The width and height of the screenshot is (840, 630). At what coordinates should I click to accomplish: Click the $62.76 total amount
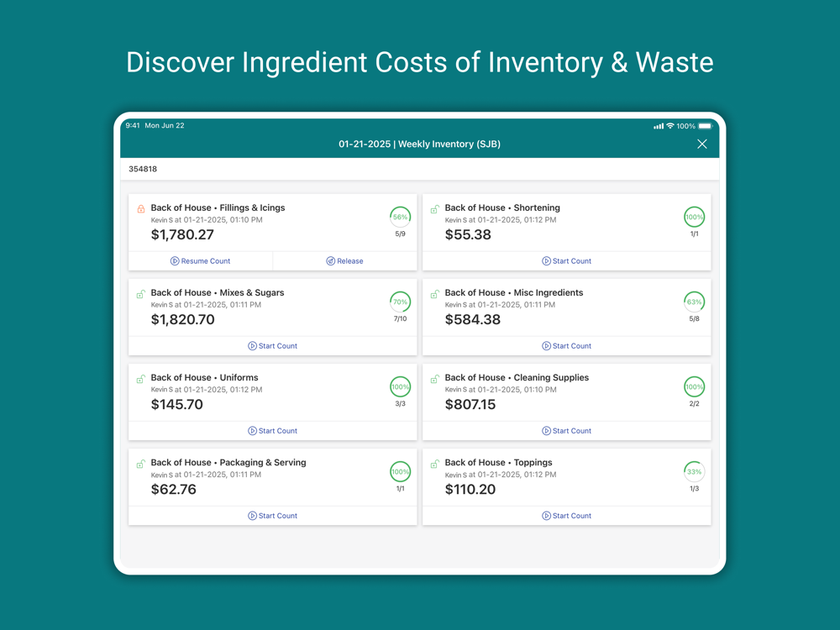(x=174, y=489)
